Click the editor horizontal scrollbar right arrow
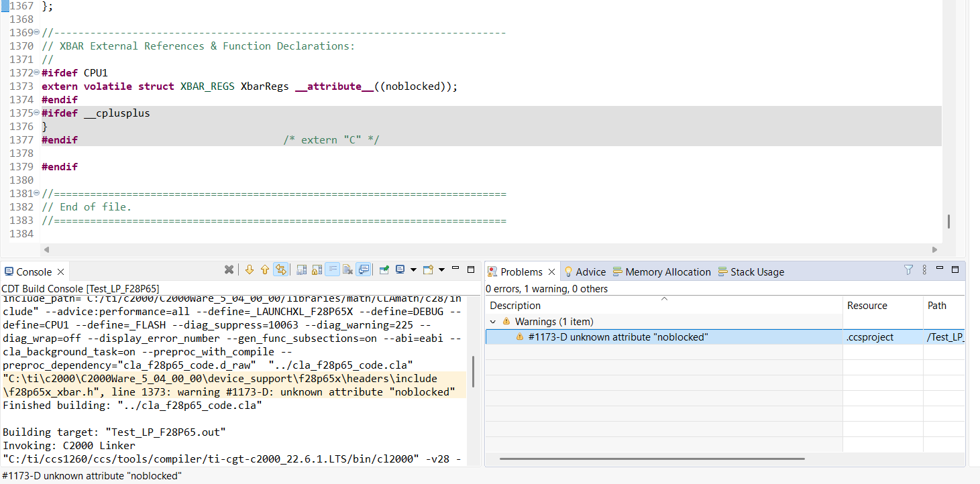 (935, 249)
